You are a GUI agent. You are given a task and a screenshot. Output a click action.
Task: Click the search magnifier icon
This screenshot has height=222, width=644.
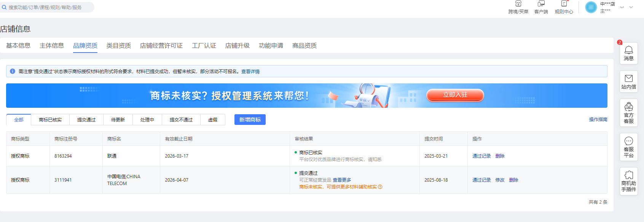point(4,7)
